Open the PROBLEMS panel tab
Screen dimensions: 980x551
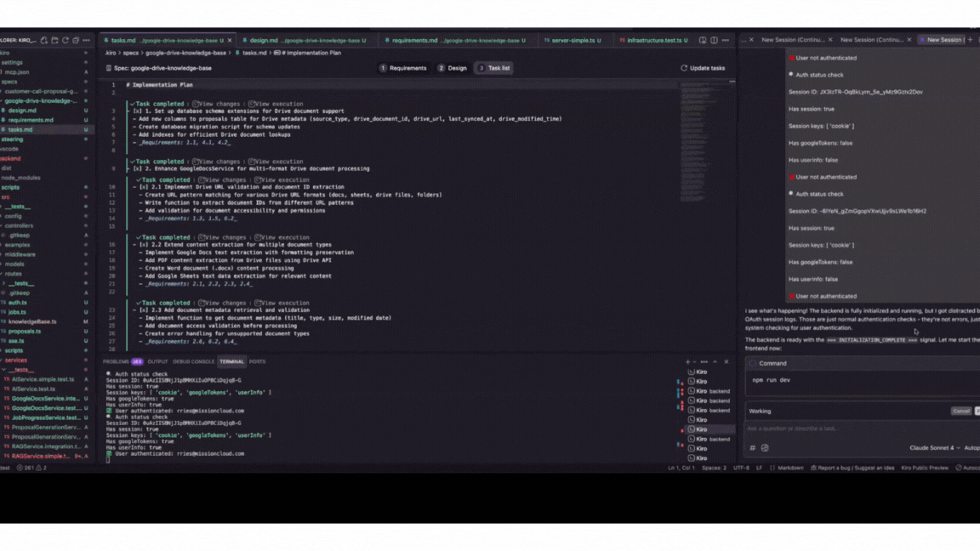(122, 361)
